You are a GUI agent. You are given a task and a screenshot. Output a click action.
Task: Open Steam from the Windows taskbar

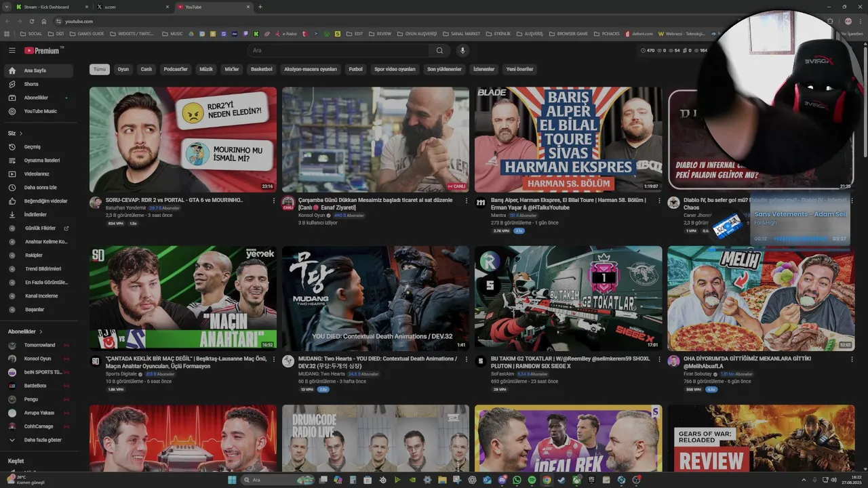pyautogui.click(x=561, y=480)
